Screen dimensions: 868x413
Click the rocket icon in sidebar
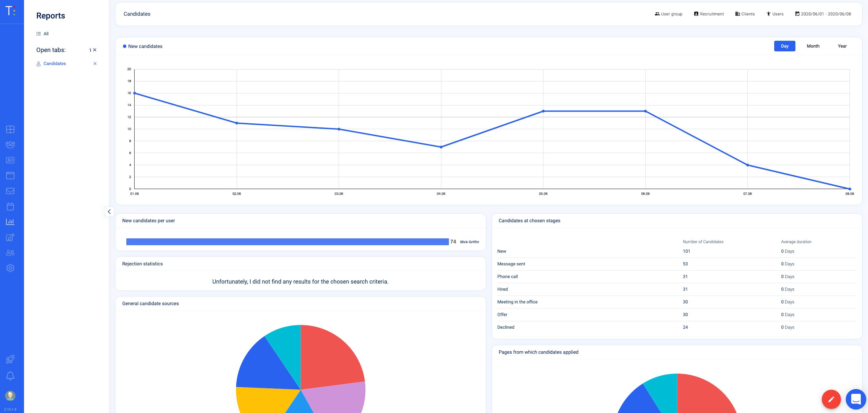[x=10, y=359]
